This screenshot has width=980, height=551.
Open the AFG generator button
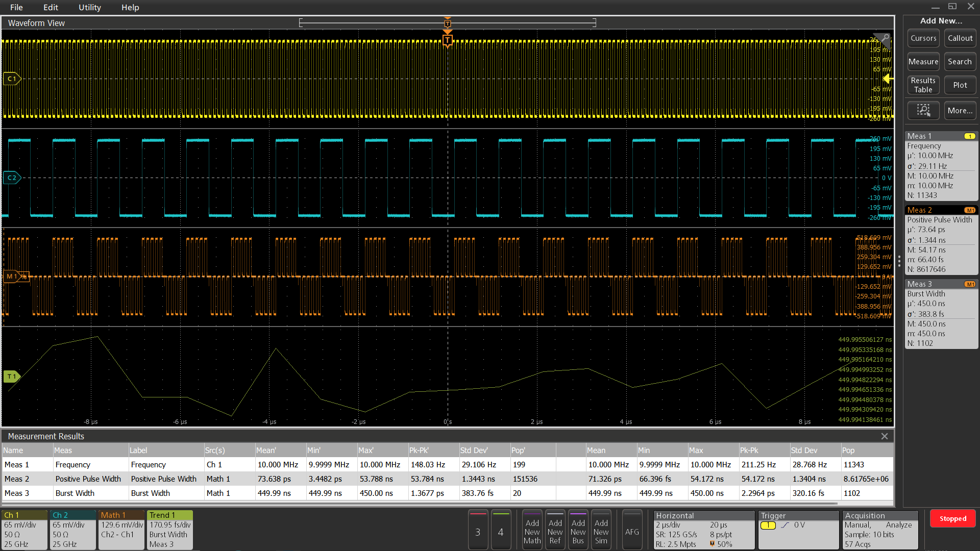[632, 530]
